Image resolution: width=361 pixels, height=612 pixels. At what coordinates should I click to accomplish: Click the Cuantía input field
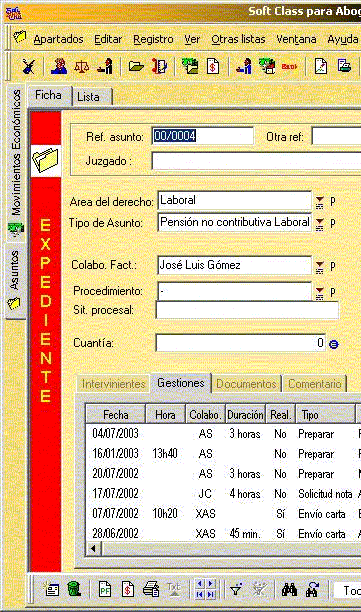coord(240,343)
